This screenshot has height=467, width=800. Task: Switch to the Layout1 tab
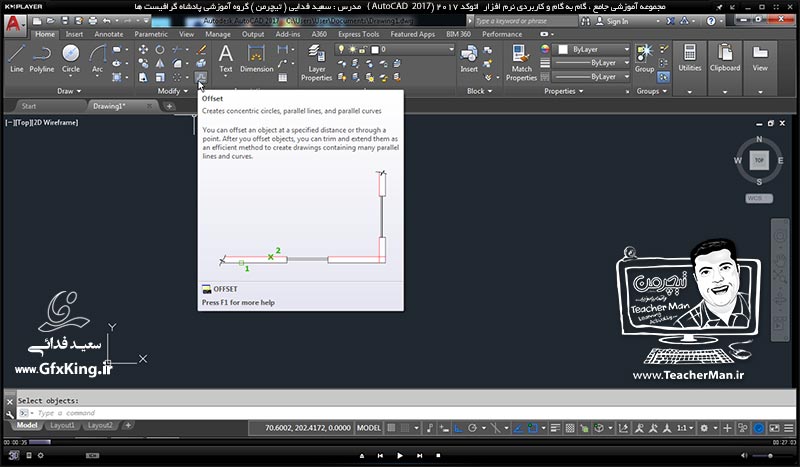pos(62,425)
